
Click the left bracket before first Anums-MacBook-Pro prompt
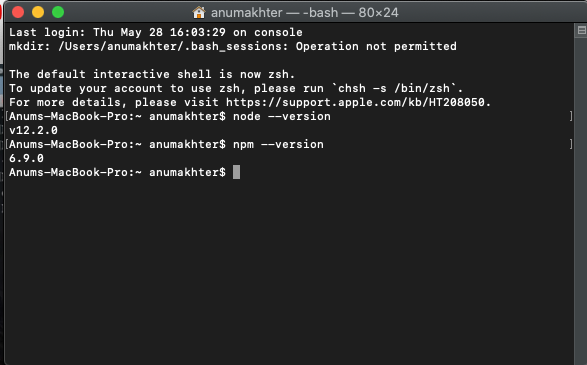pos(7,116)
